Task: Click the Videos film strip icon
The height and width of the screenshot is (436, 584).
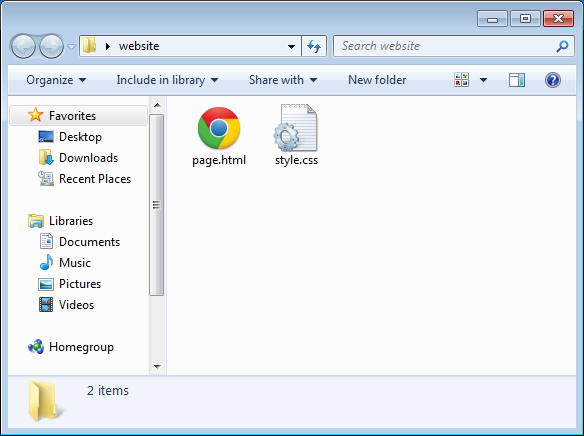Action: (46, 305)
